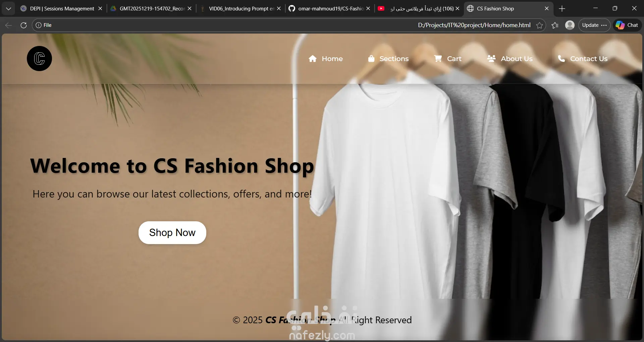Viewport: 644px width, 342px height.
Task: Reload the page with the refresh icon
Action: coord(23,25)
